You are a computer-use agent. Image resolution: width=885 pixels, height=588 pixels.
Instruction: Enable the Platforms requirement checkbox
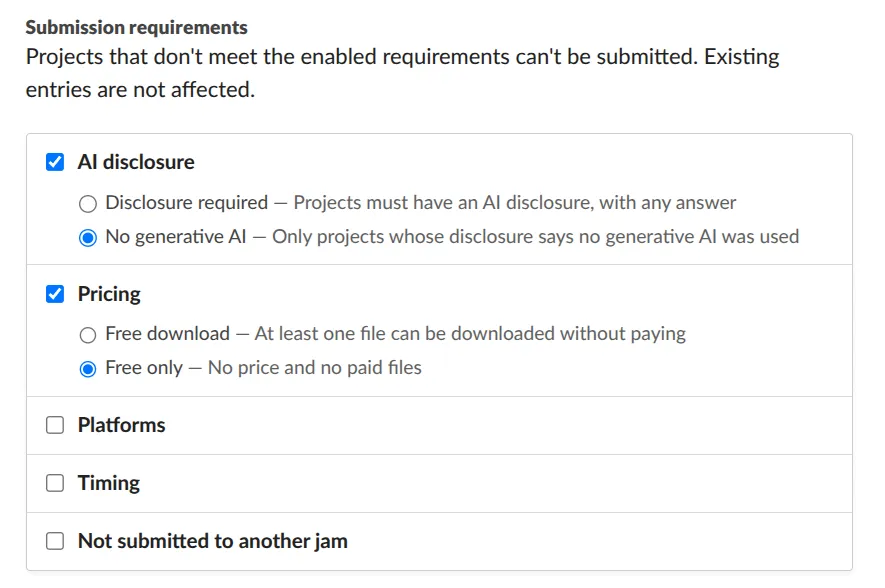pos(55,425)
